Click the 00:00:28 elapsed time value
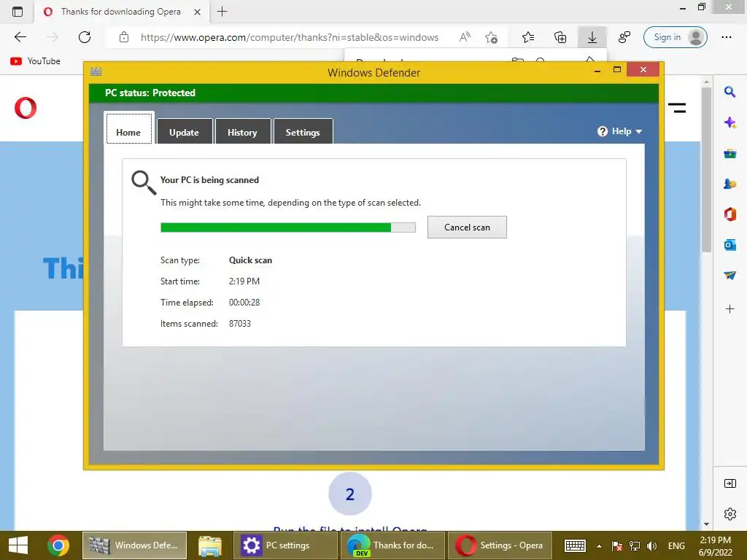Image resolution: width=747 pixels, height=560 pixels. (244, 303)
